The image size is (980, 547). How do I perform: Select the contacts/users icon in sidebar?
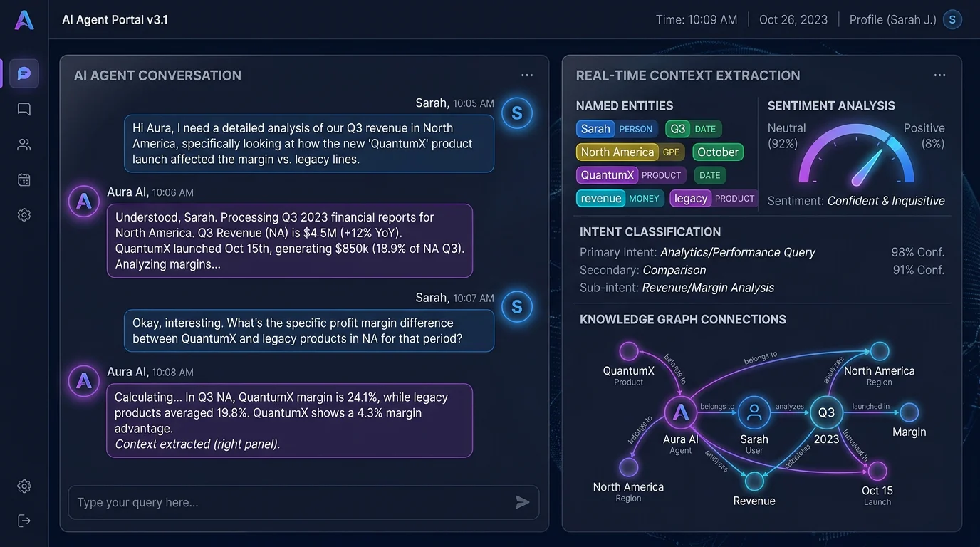tap(24, 144)
